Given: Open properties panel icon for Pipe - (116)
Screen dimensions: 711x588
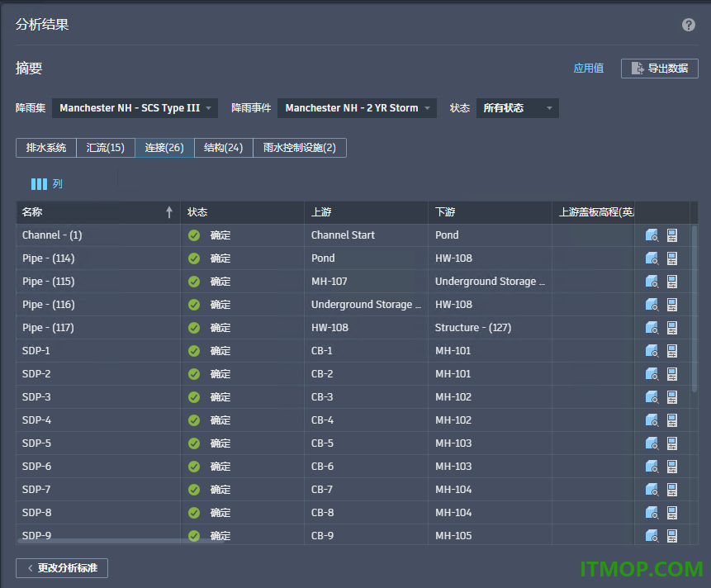Looking at the screenshot, I should pyautogui.click(x=672, y=305).
